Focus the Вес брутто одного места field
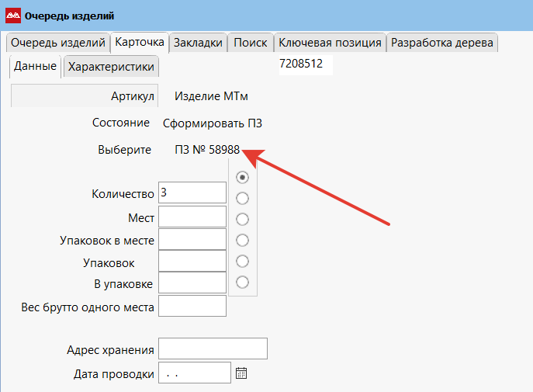533x392 pixels. coord(192,306)
